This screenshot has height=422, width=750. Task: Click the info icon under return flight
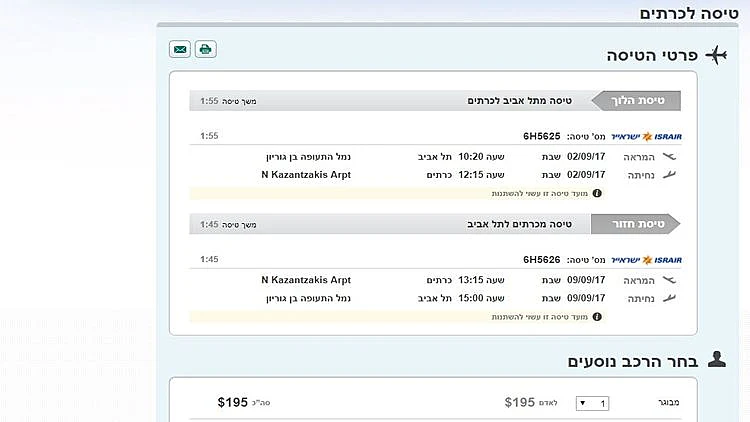(597, 317)
